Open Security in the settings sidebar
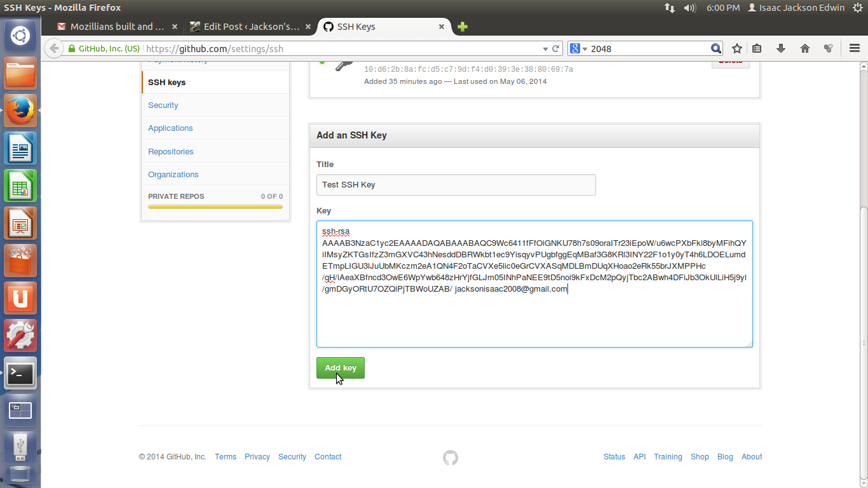The height and width of the screenshot is (488, 868). (215, 105)
